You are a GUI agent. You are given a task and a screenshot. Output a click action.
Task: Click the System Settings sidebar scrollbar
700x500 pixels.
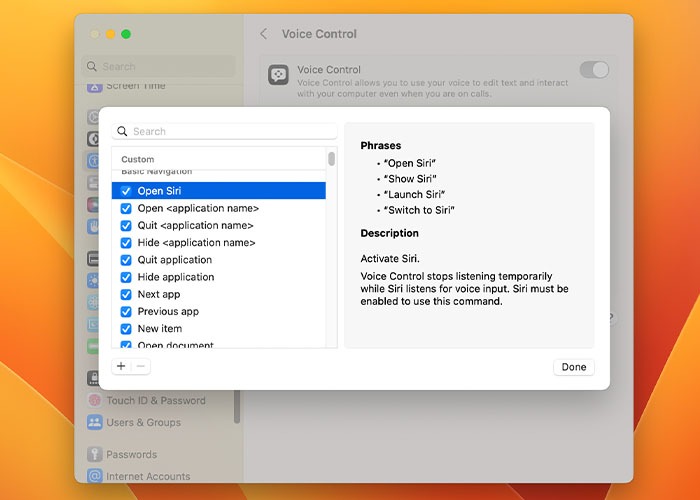237,406
